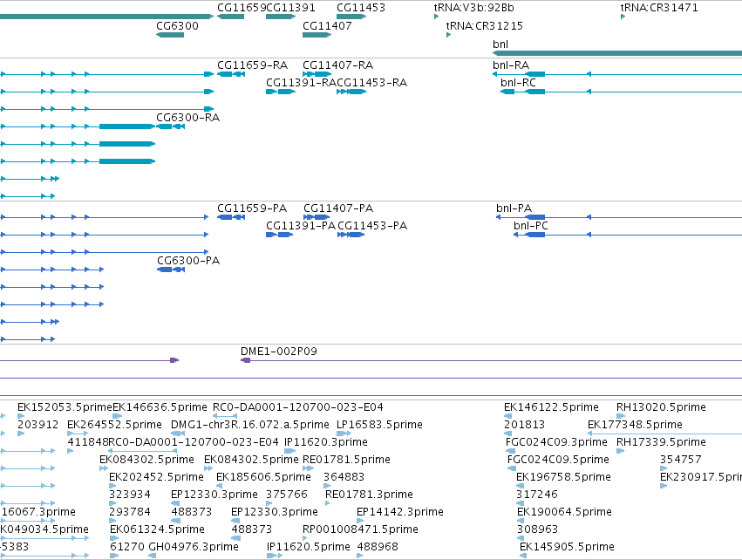Click the CG6300 gene label
Viewport: 742px width, 560px height.
coord(178,25)
